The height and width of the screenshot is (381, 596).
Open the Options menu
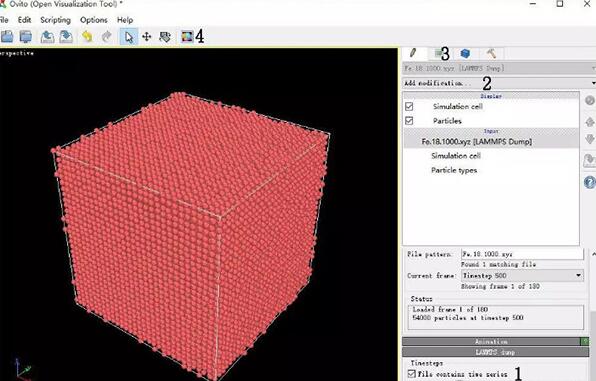[94, 20]
